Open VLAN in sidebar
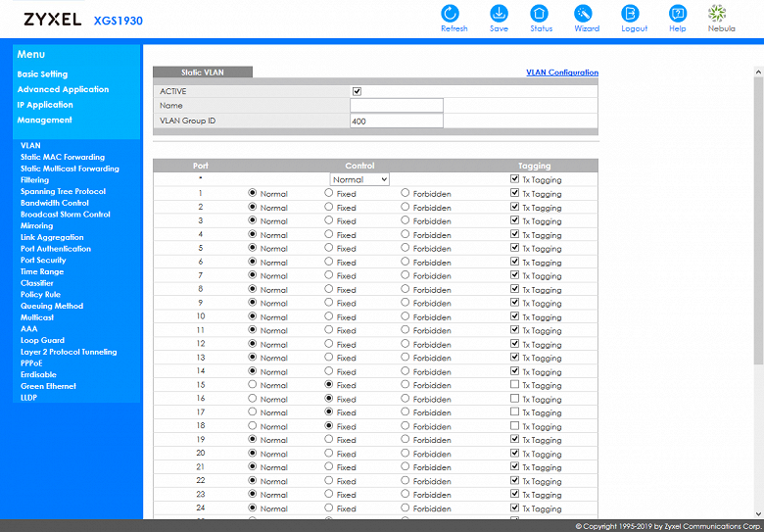Image resolution: width=764 pixels, height=532 pixels. pyautogui.click(x=30, y=145)
